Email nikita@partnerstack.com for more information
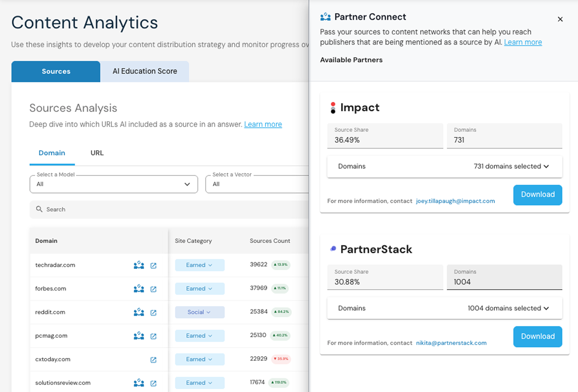The height and width of the screenshot is (392, 578). tap(451, 343)
